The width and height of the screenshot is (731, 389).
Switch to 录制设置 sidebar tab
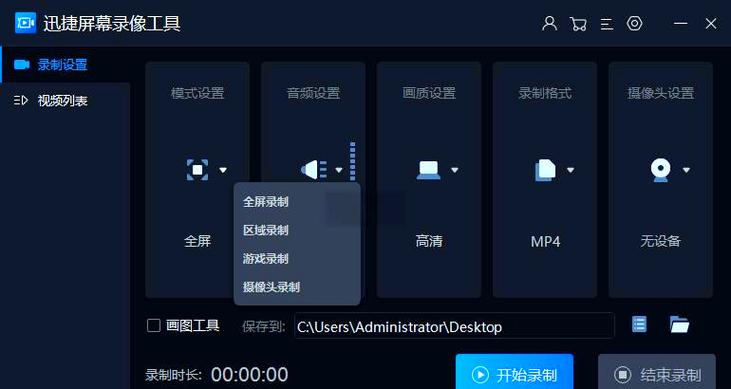point(65,64)
